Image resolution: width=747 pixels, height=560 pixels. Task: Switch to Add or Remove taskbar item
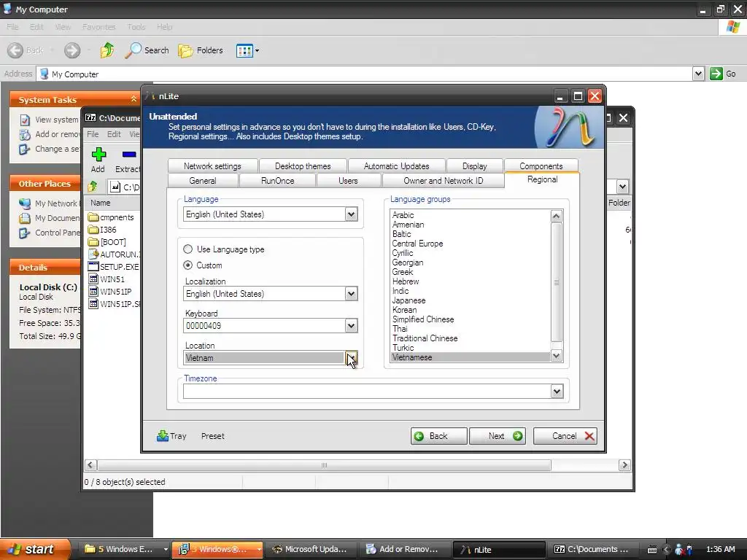403,549
